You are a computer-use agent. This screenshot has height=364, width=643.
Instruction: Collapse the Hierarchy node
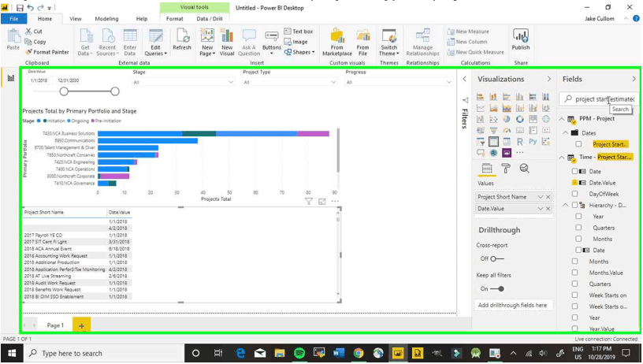click(x=566, y=205)
